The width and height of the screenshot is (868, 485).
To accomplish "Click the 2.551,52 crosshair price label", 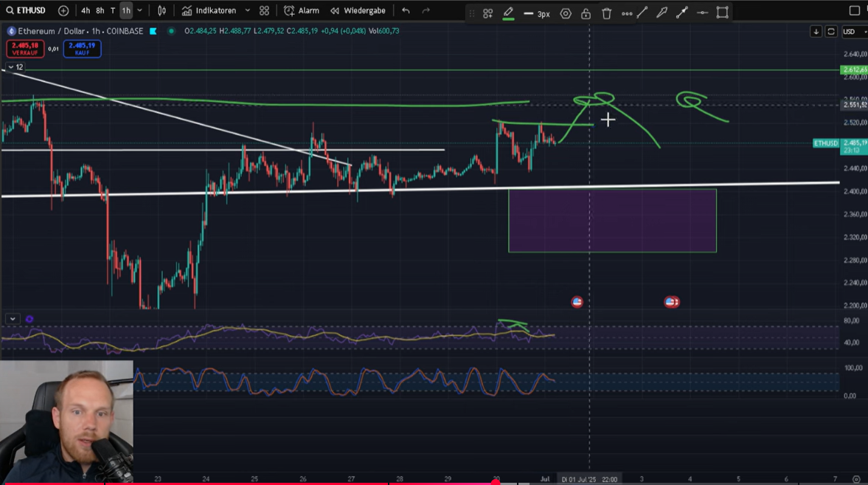I will [854, 105].
